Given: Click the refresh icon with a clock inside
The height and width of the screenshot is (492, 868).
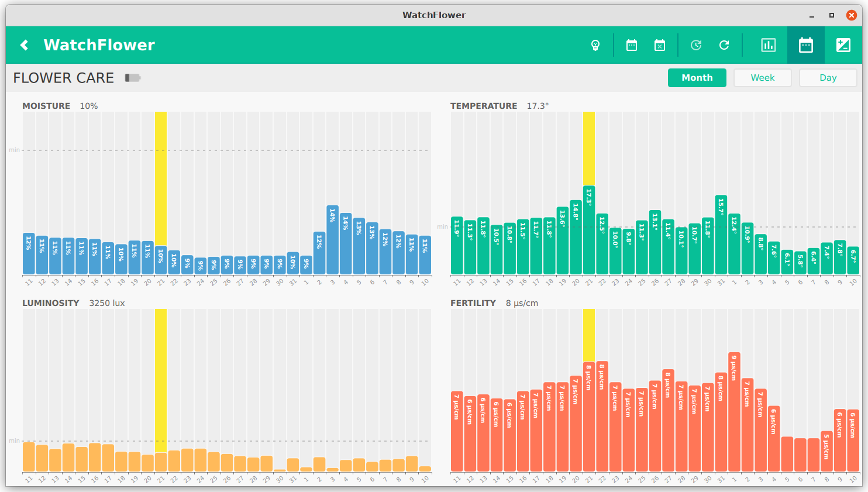Looking at the screenshot, I should point(696,45).
